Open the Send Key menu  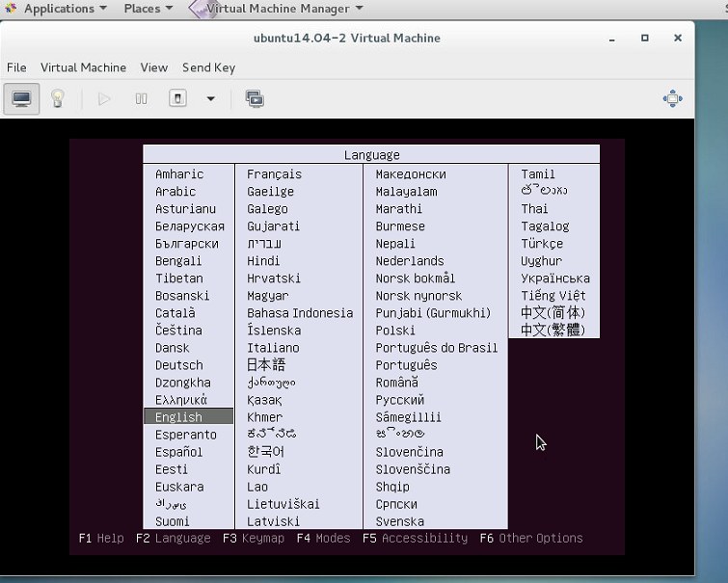click(x=209, y=67)
